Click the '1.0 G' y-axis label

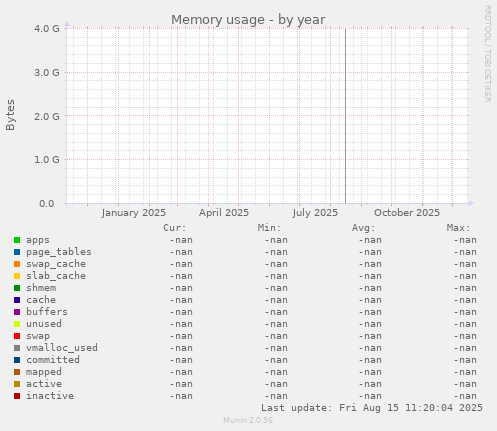(x=47, y=160)
